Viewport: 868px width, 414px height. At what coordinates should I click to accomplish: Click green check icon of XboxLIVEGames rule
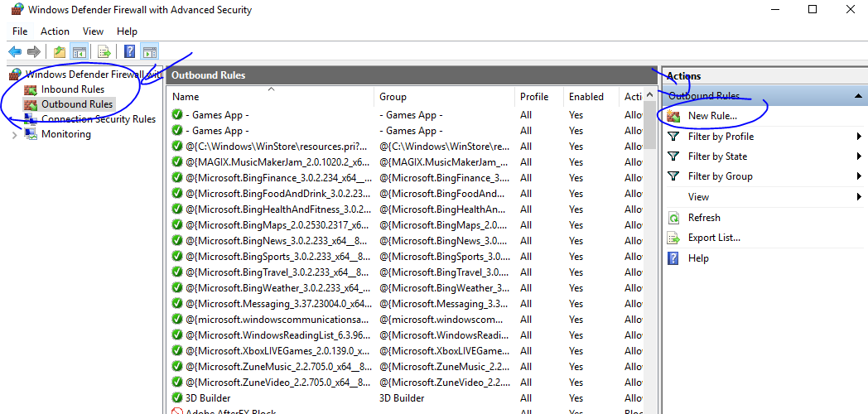pos(177,350)
